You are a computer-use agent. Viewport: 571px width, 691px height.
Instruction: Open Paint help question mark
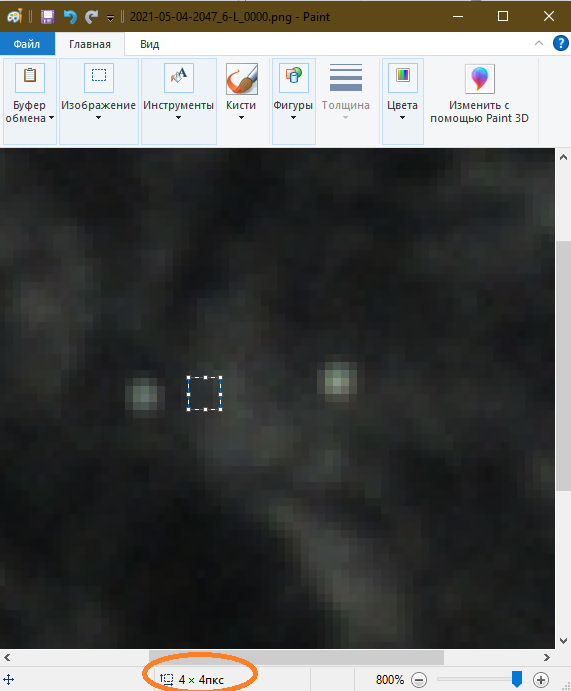(560, 43)
